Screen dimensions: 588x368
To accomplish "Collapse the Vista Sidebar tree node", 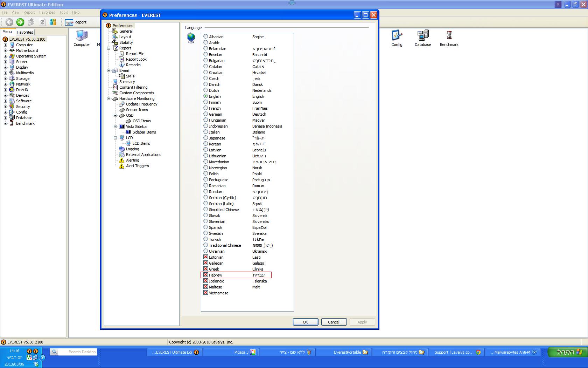I will pos(115,127).
